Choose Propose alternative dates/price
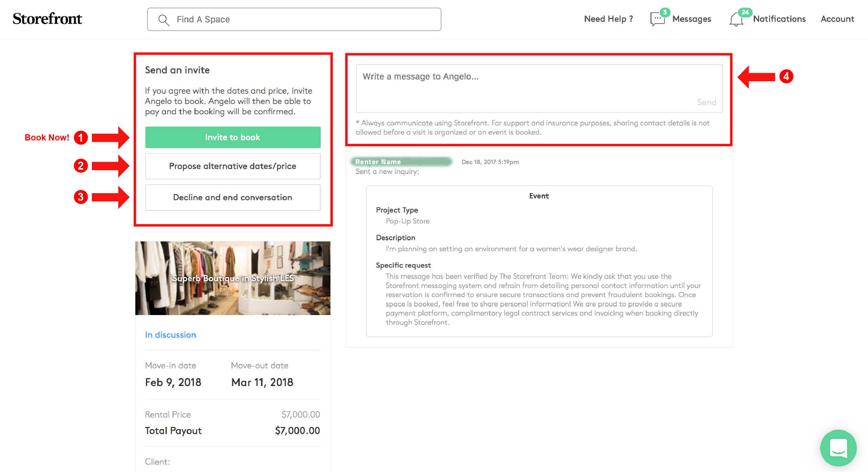Screen dimensions: 868x472 pos(232,166)
